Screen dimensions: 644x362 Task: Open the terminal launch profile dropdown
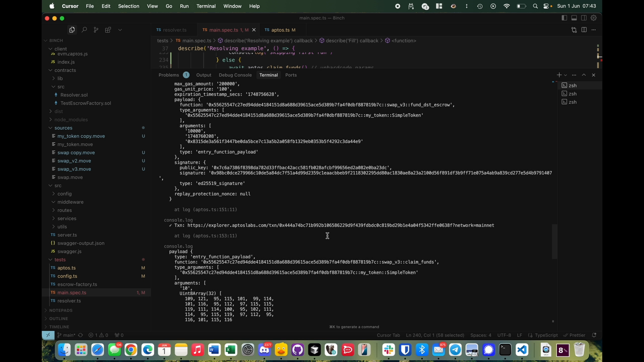(x=566, y=75)
